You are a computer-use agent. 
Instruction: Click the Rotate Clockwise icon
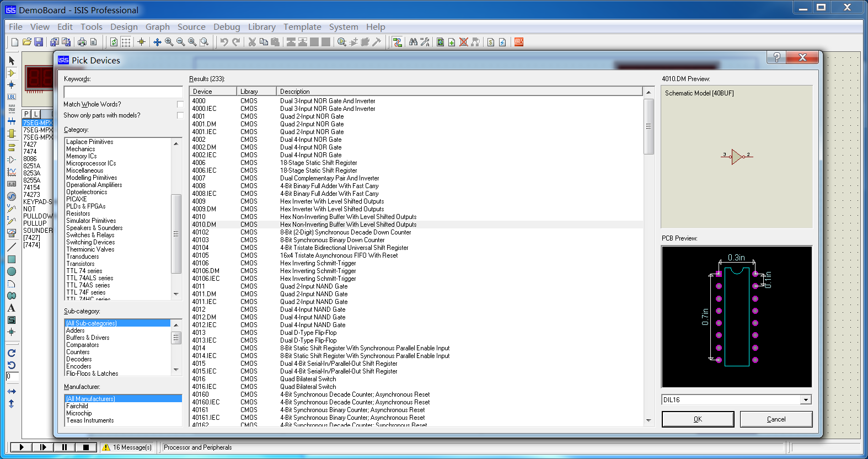pyautogui.click(x=12, y=353)
